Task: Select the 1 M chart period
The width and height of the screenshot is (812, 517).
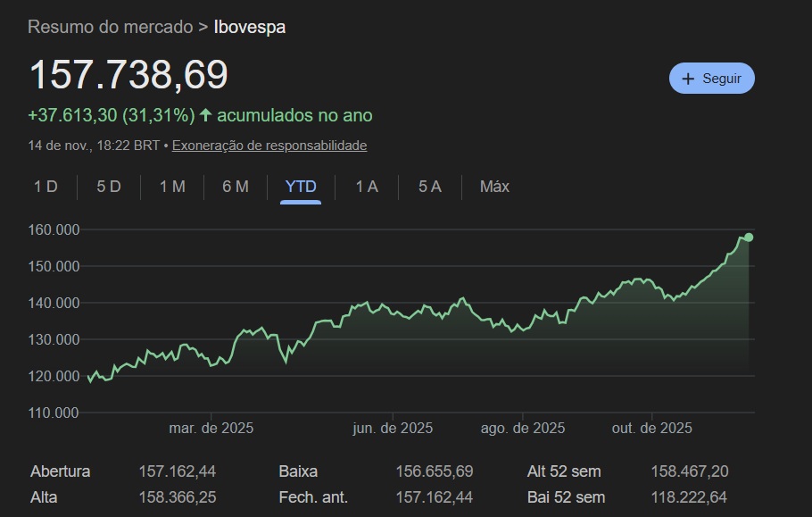Action: click(x=172, y=187)
